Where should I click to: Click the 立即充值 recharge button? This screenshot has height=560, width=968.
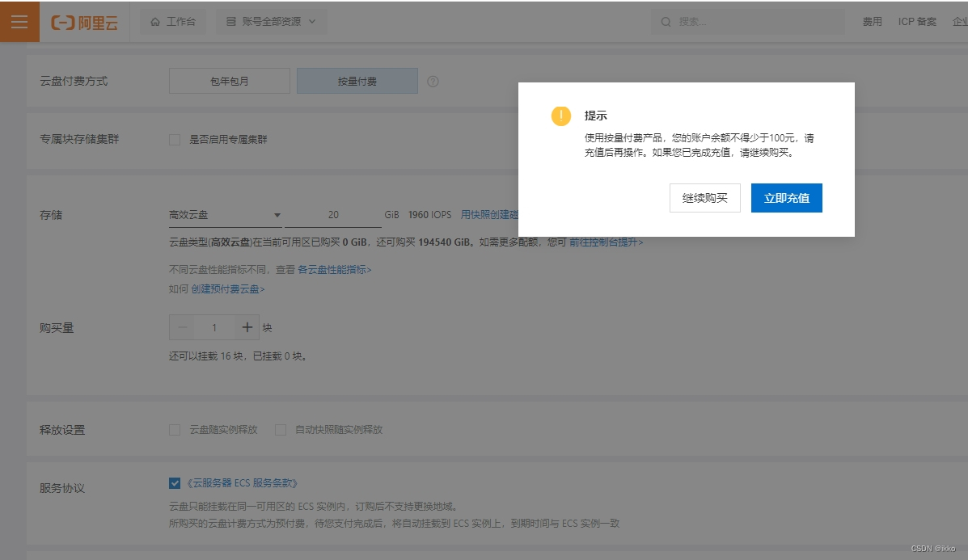[x=786, y=198]
